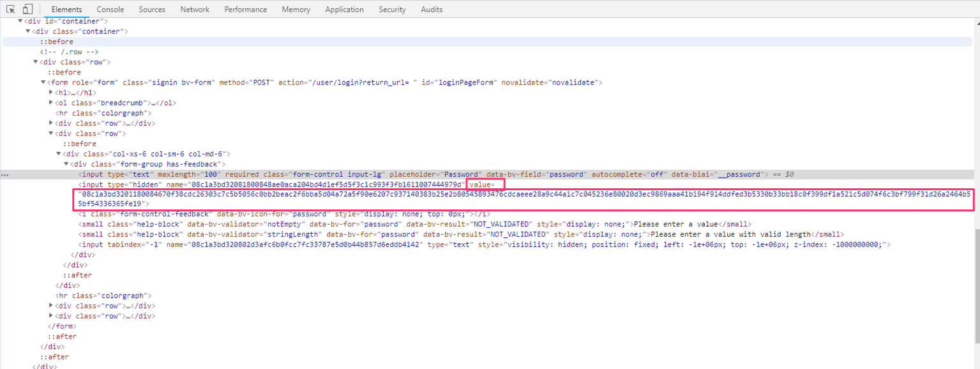Collapse the div id="container" node
This screenshot has width=980, height=369.
pyautogui.click(x=20, y=21)
